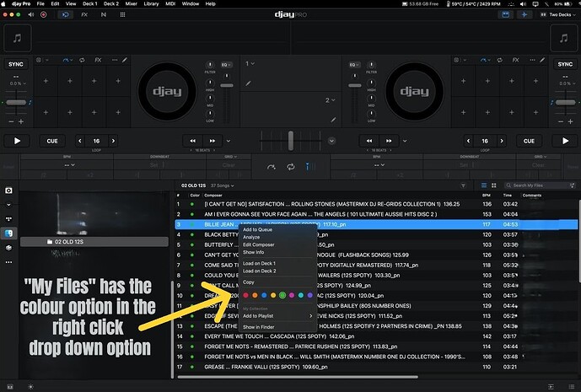Viewport: 581px width, 392px height.
Task: Toggle the Automix AI sparkle button
Action: tap(525, 15)
